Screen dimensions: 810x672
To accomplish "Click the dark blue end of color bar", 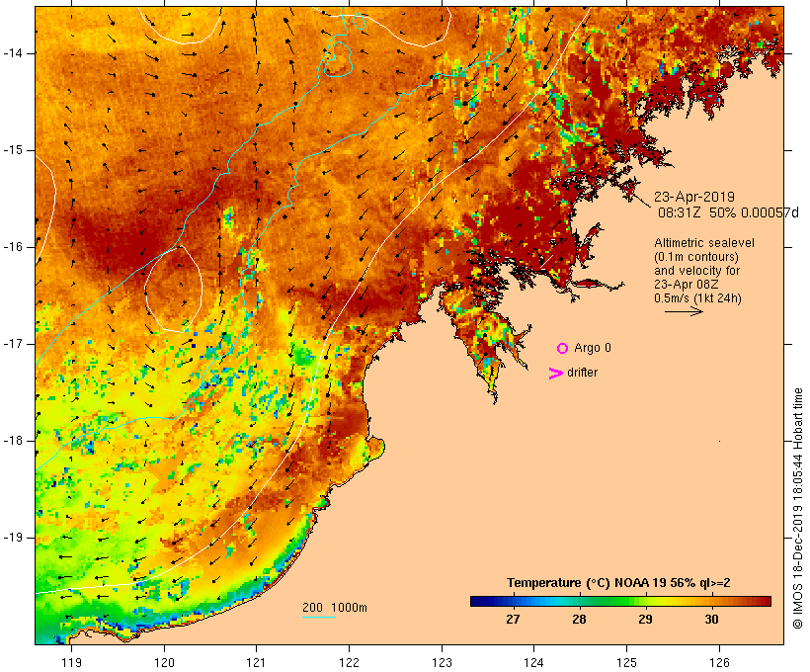I will (477, 601).
